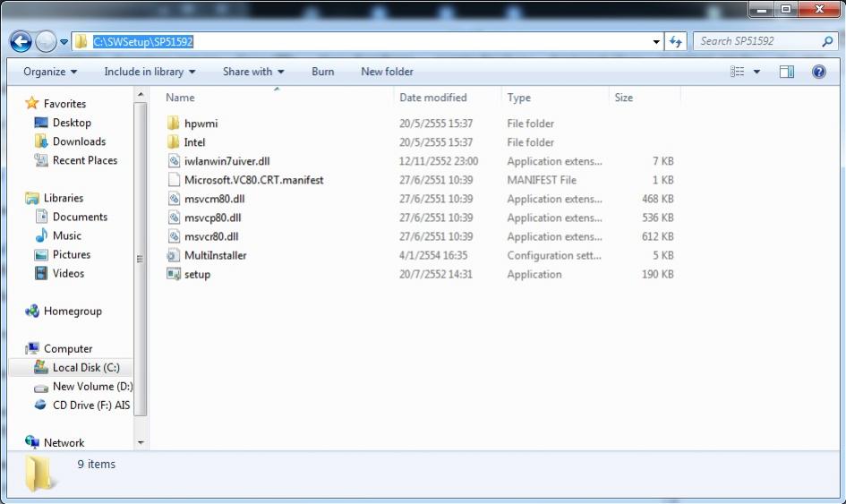Open the Organize menu
The height and width of the screenshot is (504, 846).
[50, 72]
